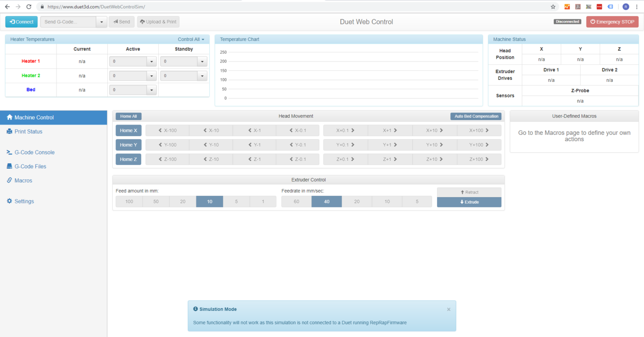Click the browser forward arrow
The width and height of the screenshot is (644, 337).
click(x=18, y=7)
